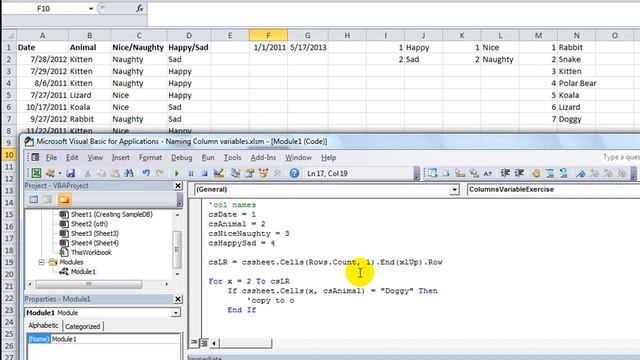Open the (General) object dropdown
This screenshot has height=360, width=640.
[454, 190]
